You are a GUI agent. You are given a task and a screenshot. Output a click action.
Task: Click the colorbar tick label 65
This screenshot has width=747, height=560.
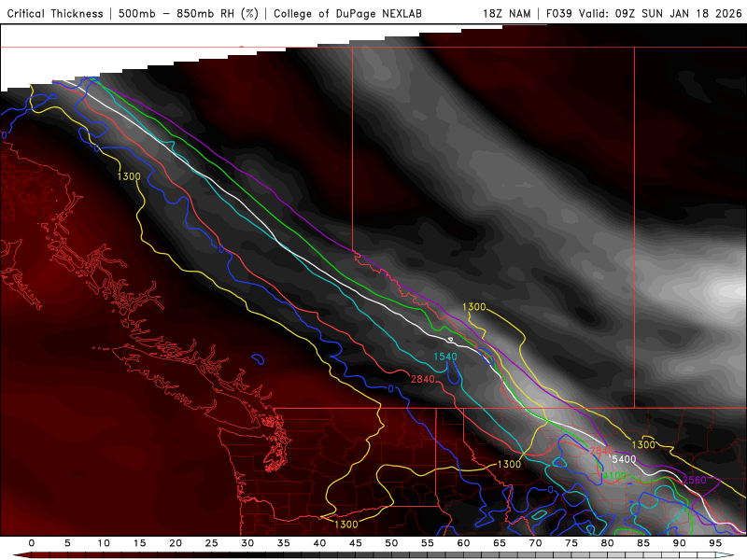[x=500, y=543]
